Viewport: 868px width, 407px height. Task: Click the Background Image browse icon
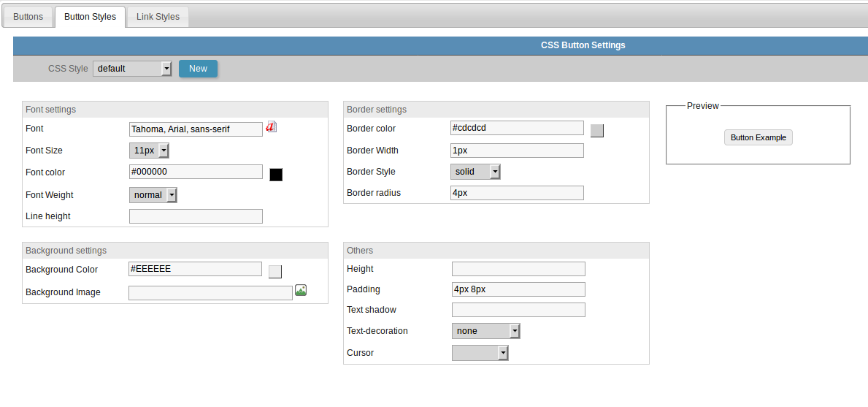301,291
